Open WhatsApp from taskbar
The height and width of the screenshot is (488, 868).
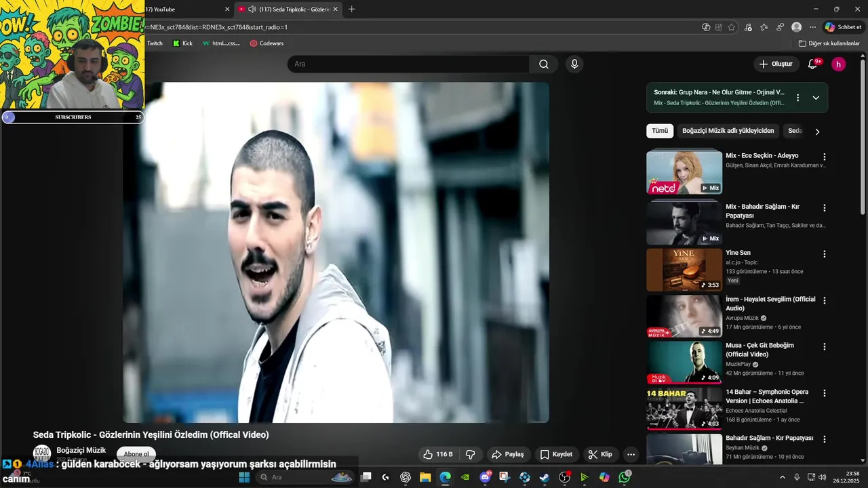click(x=625, y=477)
